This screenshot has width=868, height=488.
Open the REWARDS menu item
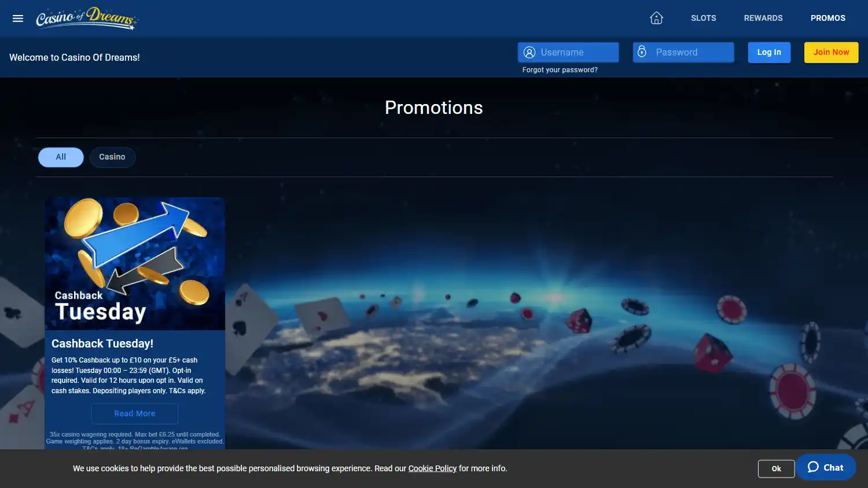(763, 18)
